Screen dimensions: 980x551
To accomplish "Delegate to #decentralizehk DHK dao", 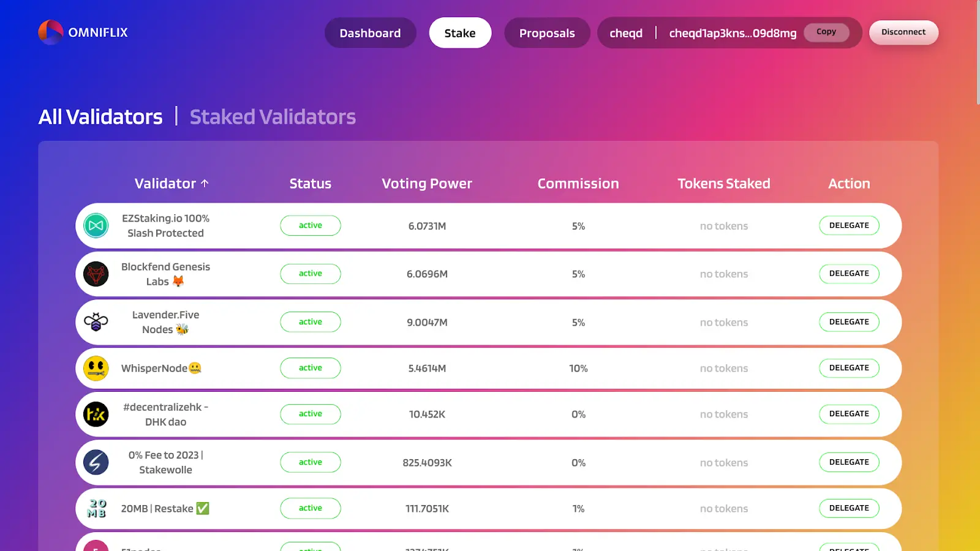I will point(849,414).
